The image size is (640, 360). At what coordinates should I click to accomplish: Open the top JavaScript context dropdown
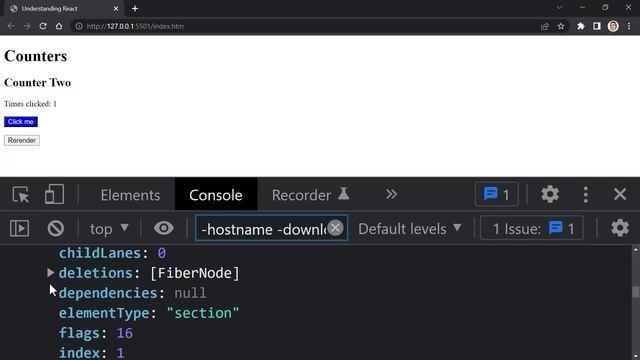(109, 229)
